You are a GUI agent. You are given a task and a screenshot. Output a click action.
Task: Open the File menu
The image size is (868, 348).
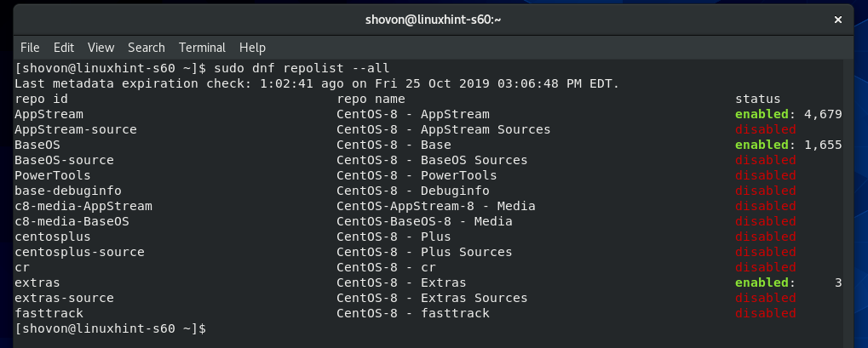pyautogui.click(x=30, y=48)
